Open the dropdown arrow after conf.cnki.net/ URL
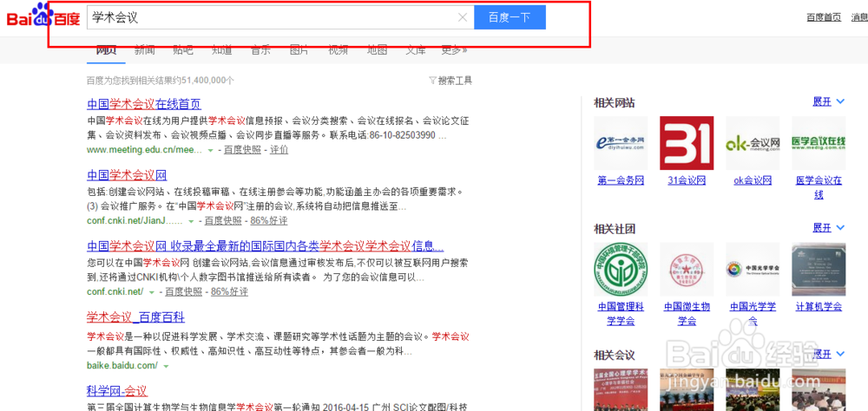 click(152, 292)
